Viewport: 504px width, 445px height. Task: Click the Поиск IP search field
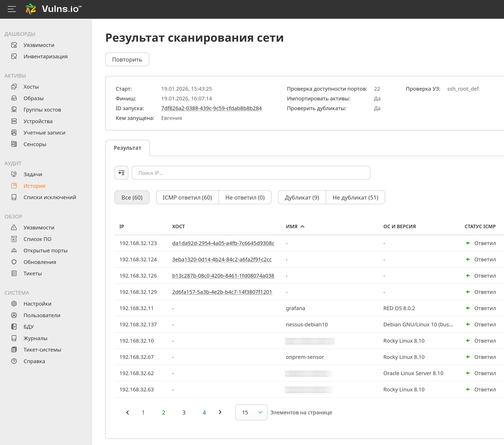click(x=251, y=173)
